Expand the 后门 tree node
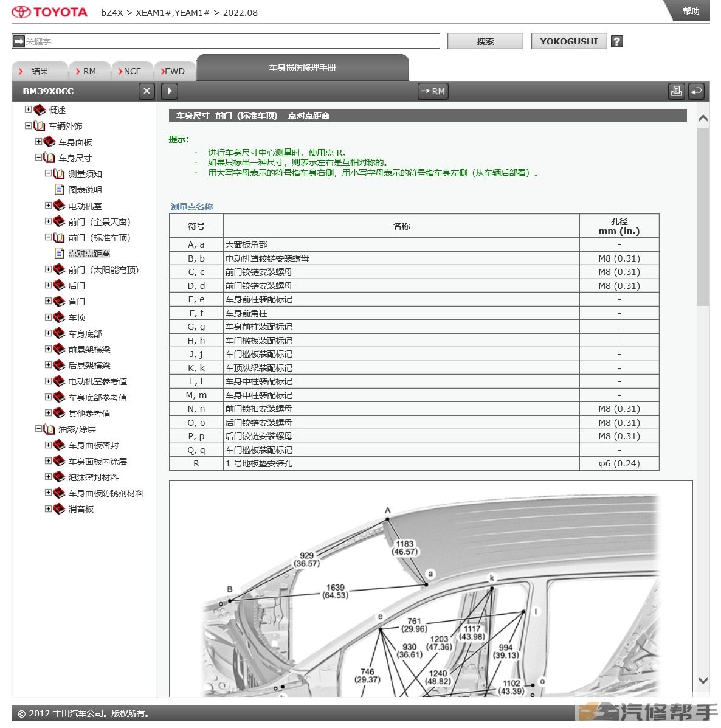Viewport: 721px width, 728px height. (48, 285)
